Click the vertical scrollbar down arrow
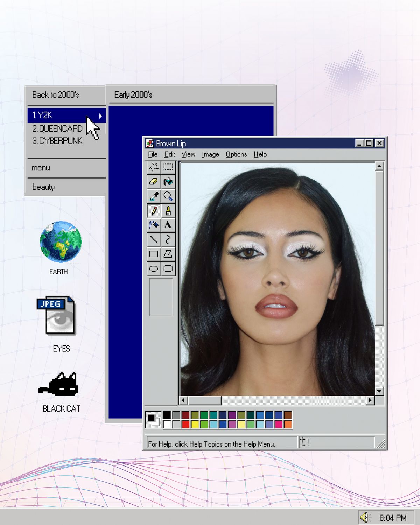 [379, 391]
